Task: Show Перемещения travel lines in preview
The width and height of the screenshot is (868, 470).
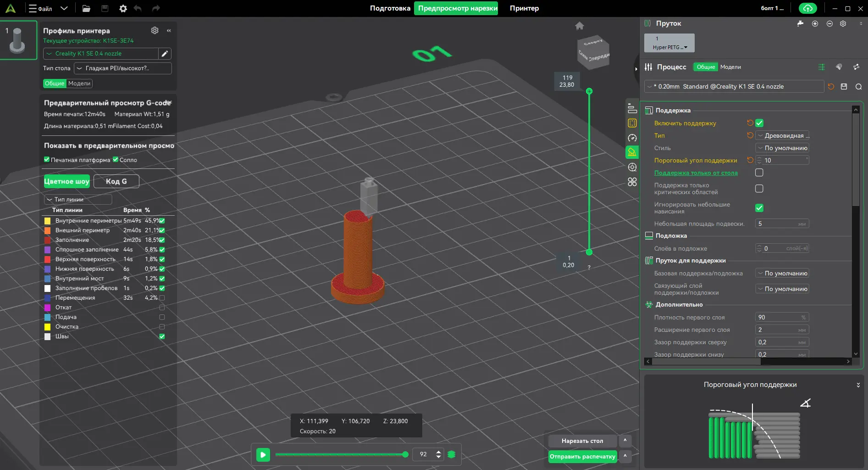Action: tap(162, 298)
